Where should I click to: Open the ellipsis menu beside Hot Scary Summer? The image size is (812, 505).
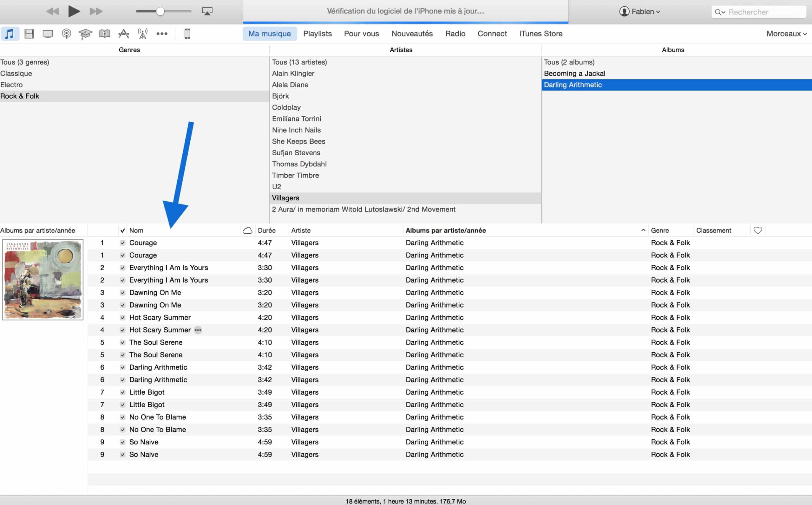(x=198, y=330)
